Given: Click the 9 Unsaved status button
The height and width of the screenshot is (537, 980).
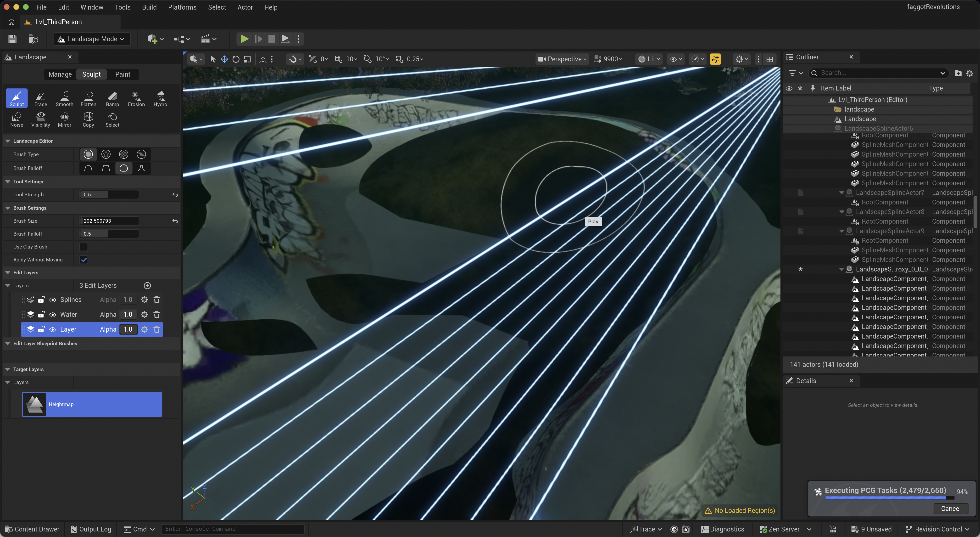Looking at the screenshot, I should [872, 529].
